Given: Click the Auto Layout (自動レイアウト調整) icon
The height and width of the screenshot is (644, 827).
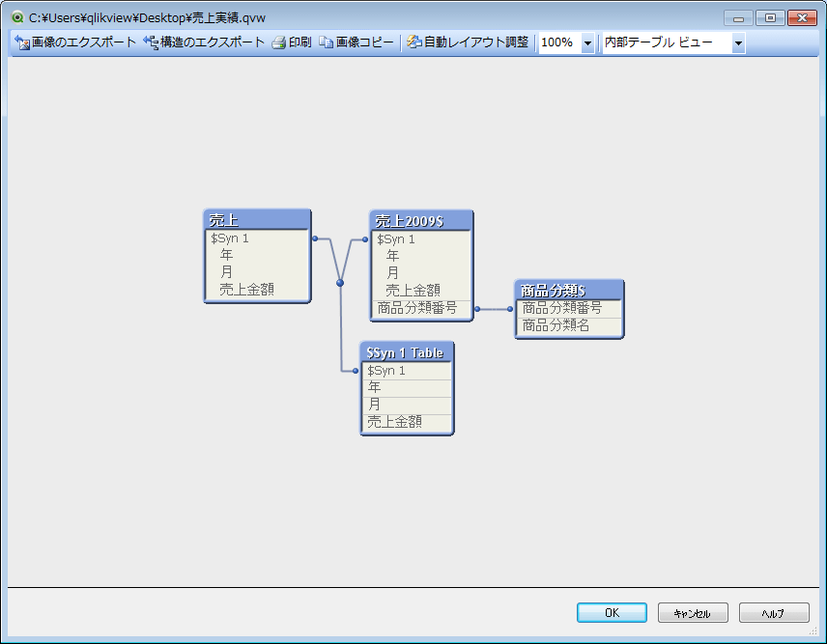Looking at the screenshot, I should [413, 42].
